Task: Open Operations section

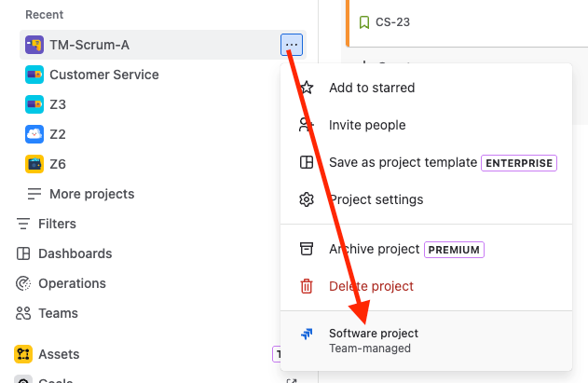Action: click(x=72, y=283)
